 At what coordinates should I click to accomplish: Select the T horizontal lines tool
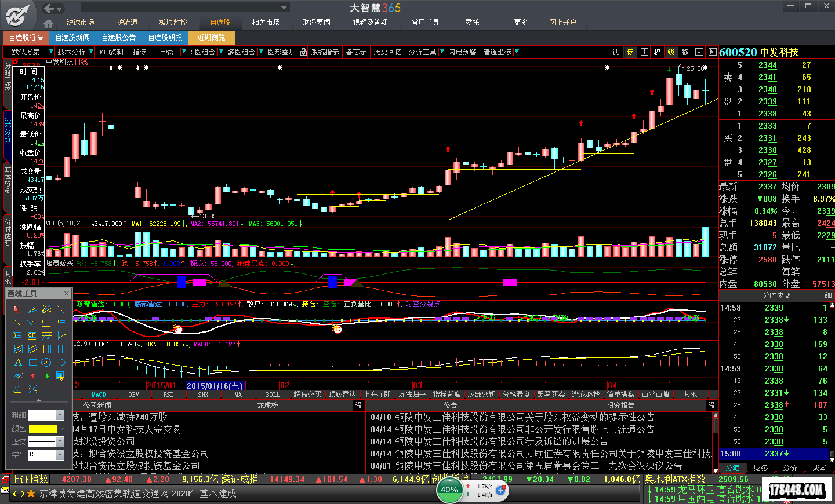[61, 322]
